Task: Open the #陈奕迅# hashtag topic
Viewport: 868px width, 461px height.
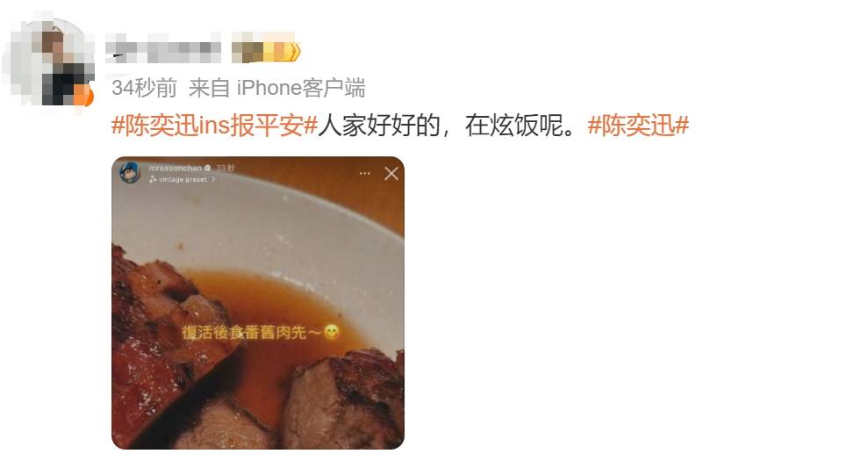Action: pyautogui.click(x=638, y=126)
